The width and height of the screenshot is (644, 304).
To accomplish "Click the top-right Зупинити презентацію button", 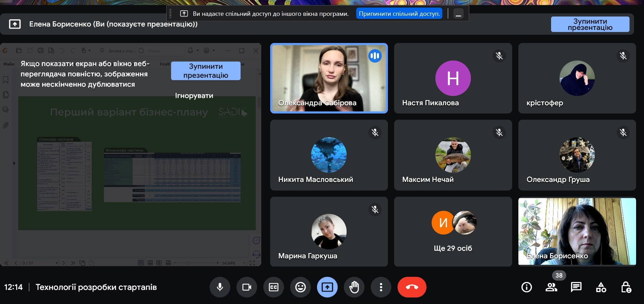I will 590,24.
